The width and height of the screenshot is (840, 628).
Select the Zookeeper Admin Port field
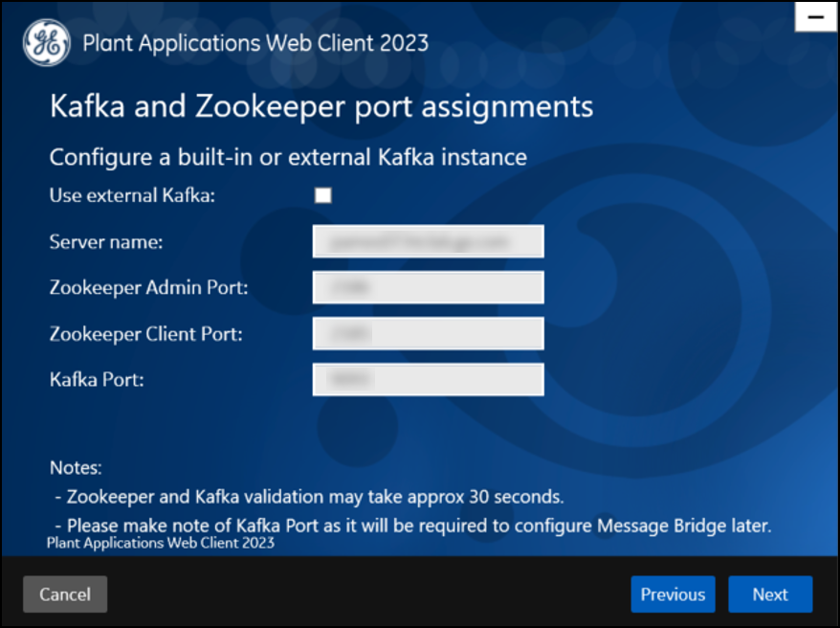[x=428, y=288]
